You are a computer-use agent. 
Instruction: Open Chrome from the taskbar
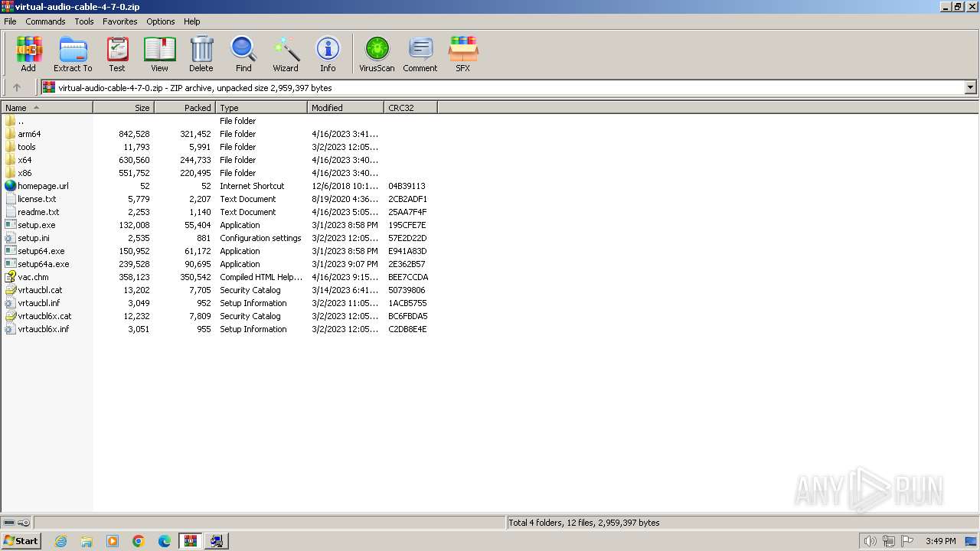point(139,541)
